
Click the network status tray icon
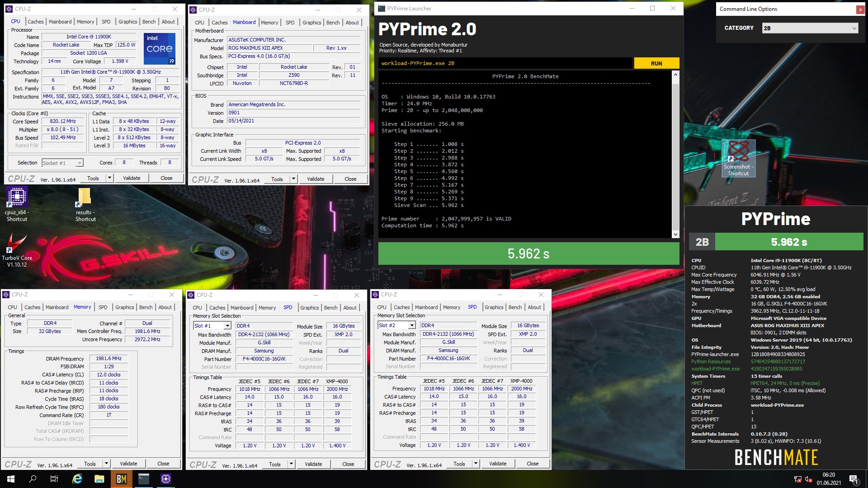pyautogui.click(x=798, y=479)
